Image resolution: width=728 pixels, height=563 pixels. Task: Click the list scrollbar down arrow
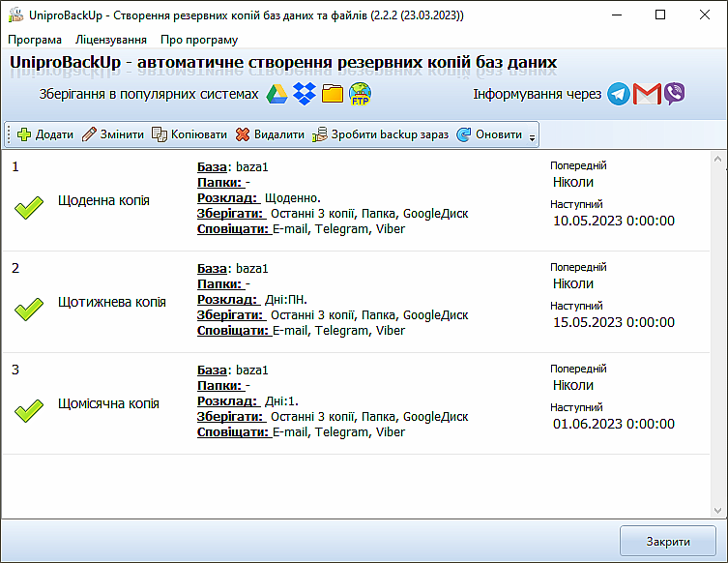pyautogui.click(x=717, y=510)
